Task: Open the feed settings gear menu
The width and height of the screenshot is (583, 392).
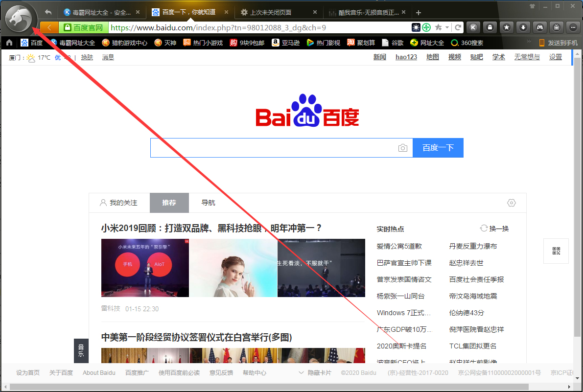Action: pyautogui.click(x=512, y=203)
